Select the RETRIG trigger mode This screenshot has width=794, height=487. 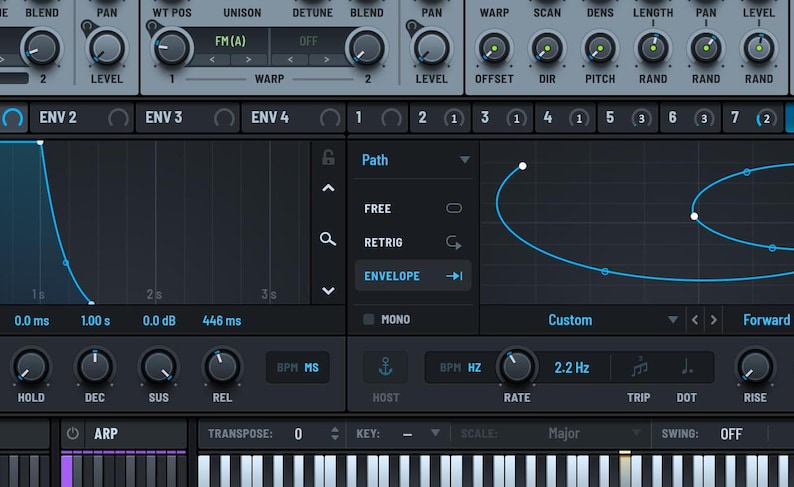(x=413, y=242)
